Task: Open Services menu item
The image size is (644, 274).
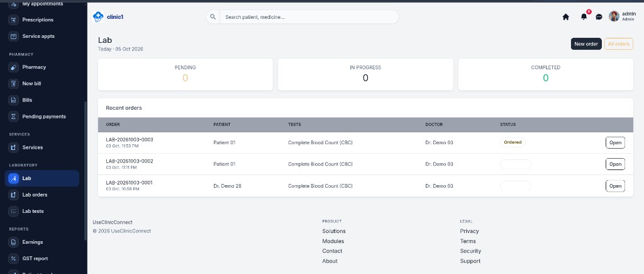Action: [42, 147]
